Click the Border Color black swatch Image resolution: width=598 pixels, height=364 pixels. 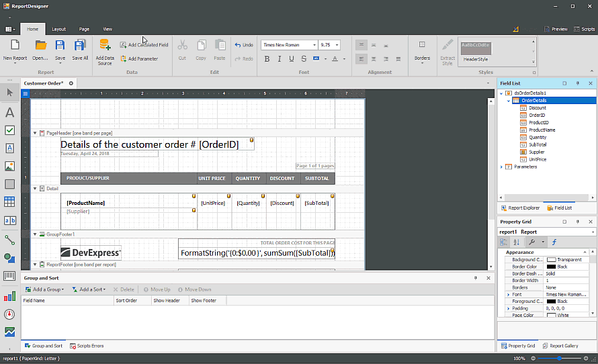(x=552, y=267)
